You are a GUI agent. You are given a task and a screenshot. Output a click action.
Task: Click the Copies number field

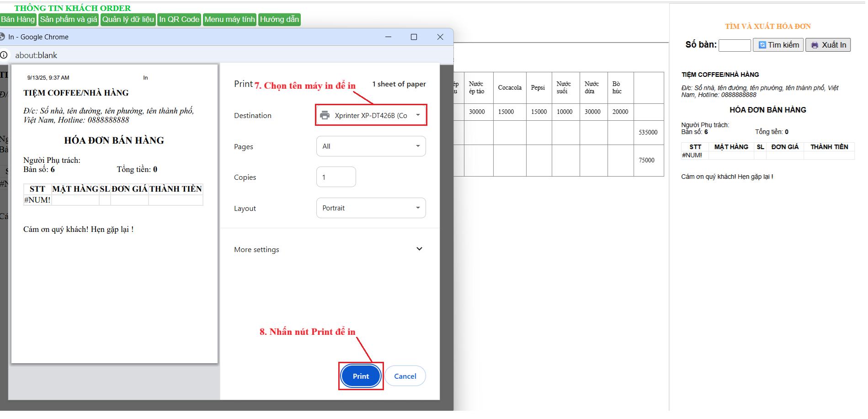pos(336,177)
